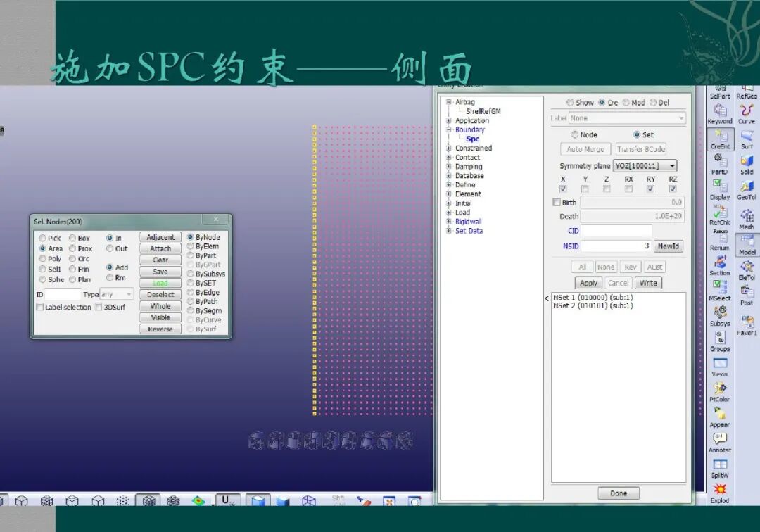Open the Type any dropdown
This screenshot has width=760, height=532.
click(116, 294)
